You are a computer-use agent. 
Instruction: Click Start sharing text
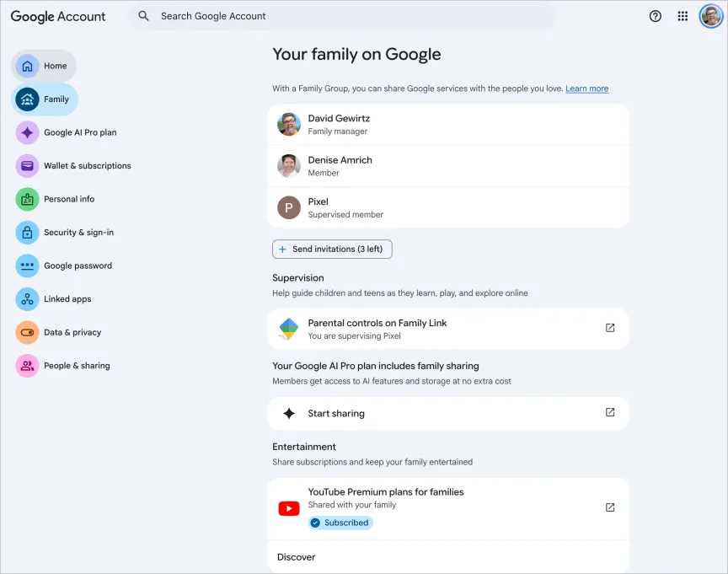[336, 413]
